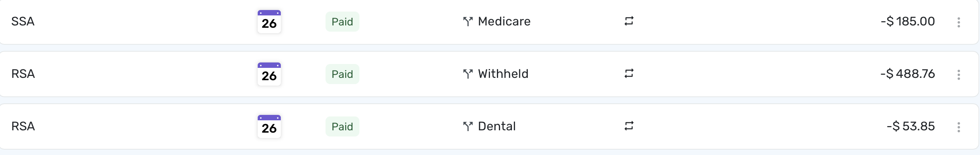Select the Medicare category label
Image resolution: width=980 pixels, height=155 pixels.
pyautogui.click(x=504, y=22)
